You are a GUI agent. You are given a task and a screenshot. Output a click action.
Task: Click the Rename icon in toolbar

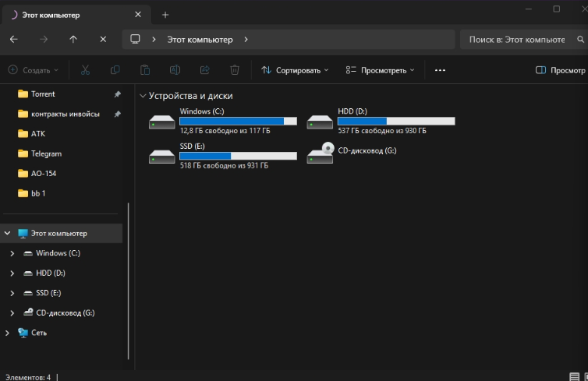pos(175,70)
